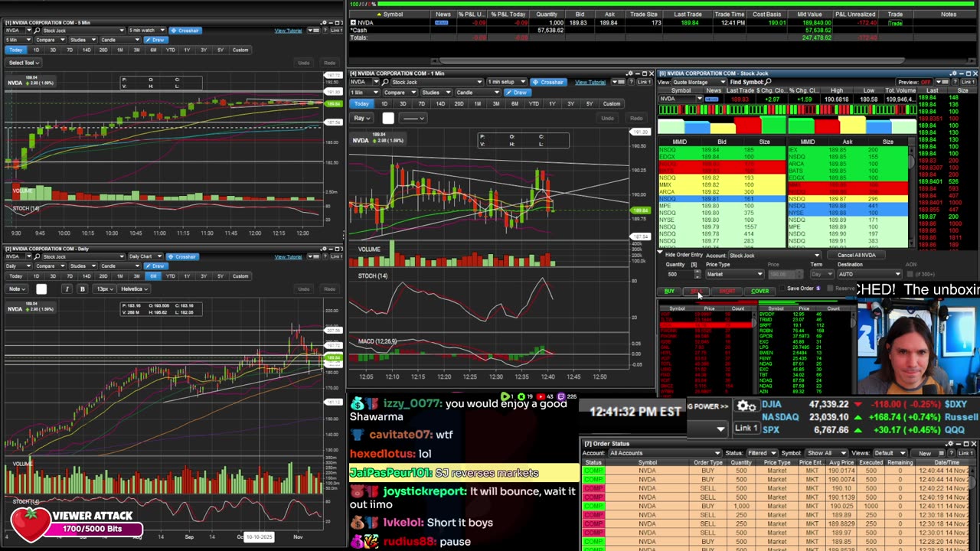Viewport: 980px width, 551px height.
Task: Toggle italic text in Daily chart
Action: [x=67, y=289]
